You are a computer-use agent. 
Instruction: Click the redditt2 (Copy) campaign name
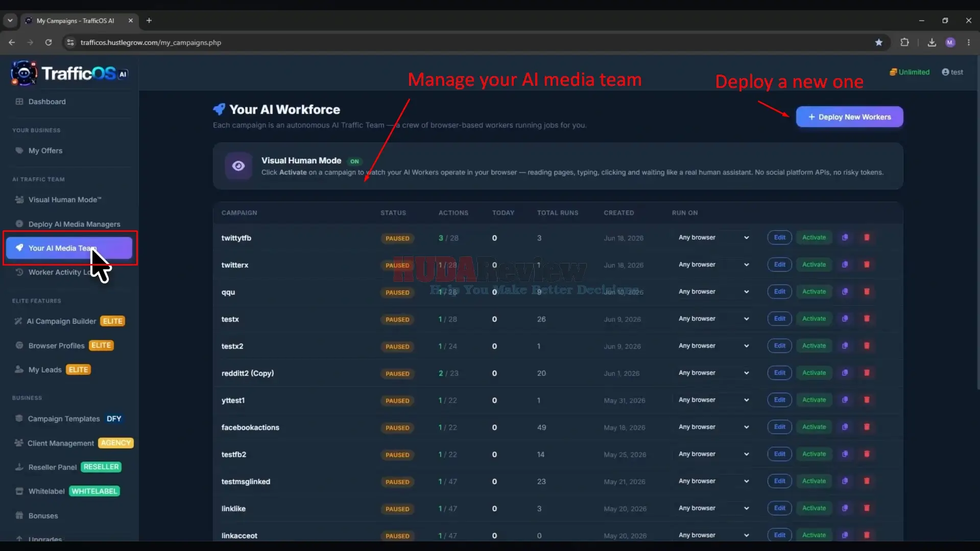(x=247, y=373)
